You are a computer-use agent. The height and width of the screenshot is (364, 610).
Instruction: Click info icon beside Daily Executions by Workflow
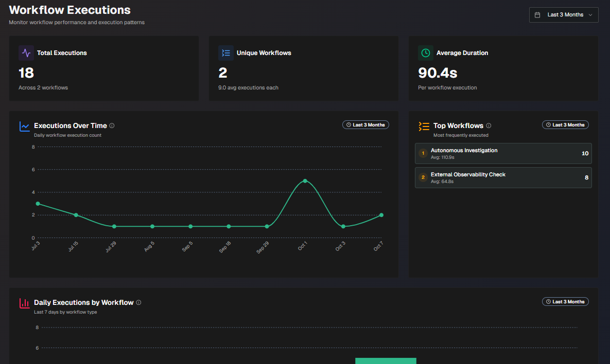point(138,302)
